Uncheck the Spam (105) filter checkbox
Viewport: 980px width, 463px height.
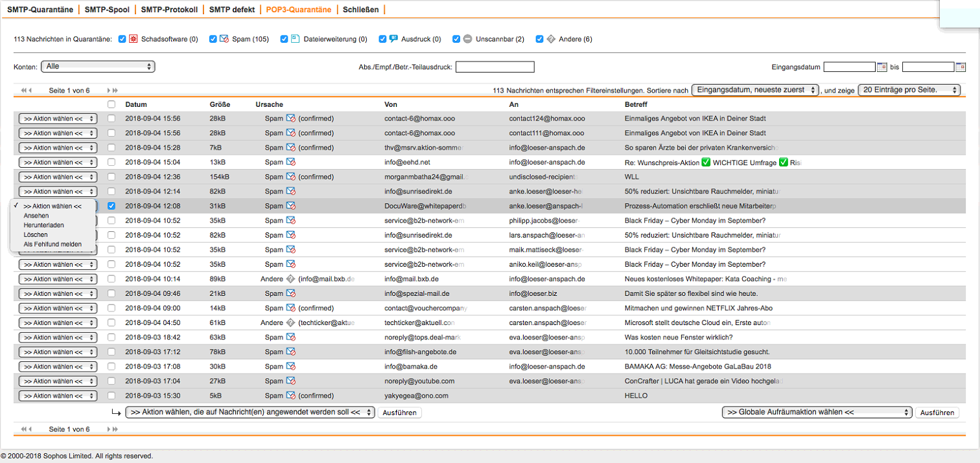(213, 39)
